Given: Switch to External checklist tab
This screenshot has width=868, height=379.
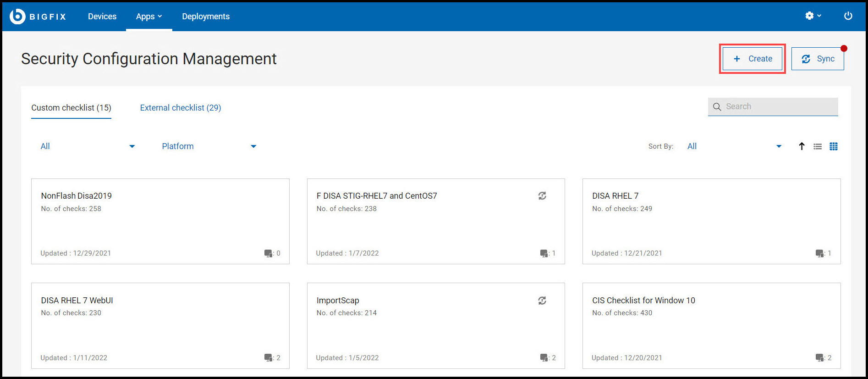Looking at the screenshot, I should [x=181, y=108].
